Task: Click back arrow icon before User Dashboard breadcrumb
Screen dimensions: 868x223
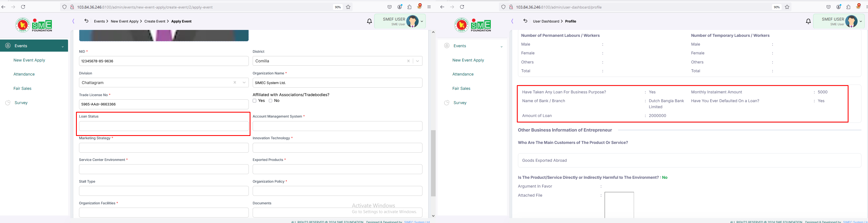Action: [525, 21]
